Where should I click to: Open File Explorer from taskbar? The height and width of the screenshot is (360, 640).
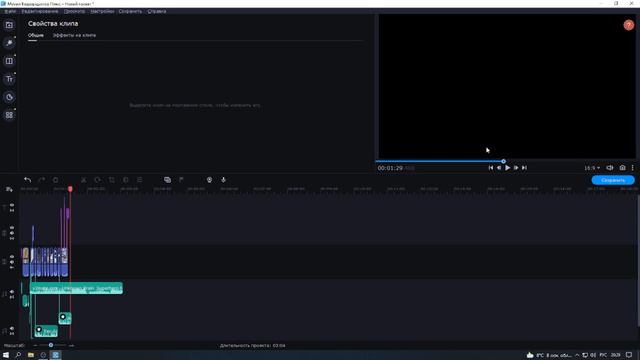[31, 355]
